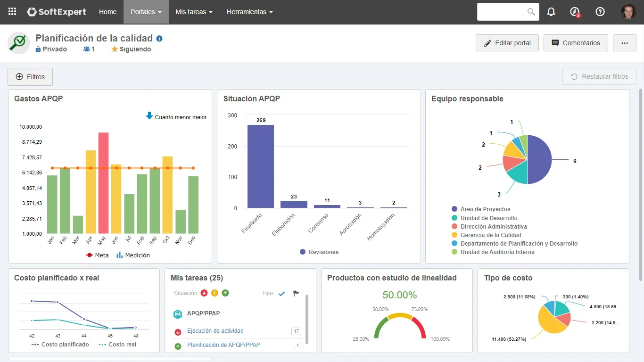Click the pending tasks gauge icon

[575, 12]
